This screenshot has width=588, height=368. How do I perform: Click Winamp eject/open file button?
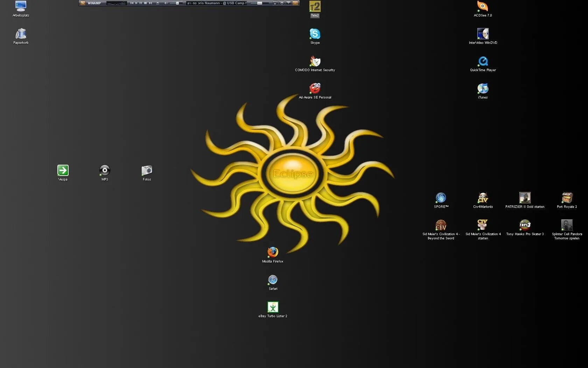click(x=157, y=3)
